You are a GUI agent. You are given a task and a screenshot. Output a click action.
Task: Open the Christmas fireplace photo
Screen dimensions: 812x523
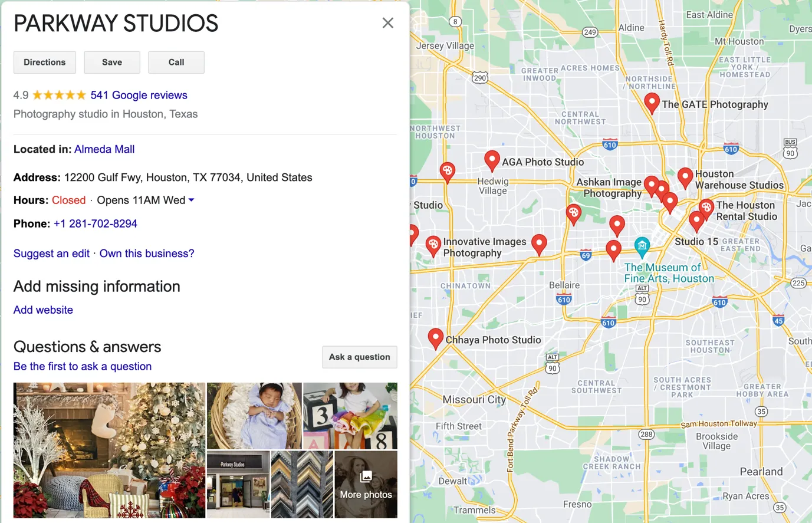tap(109, 450)
